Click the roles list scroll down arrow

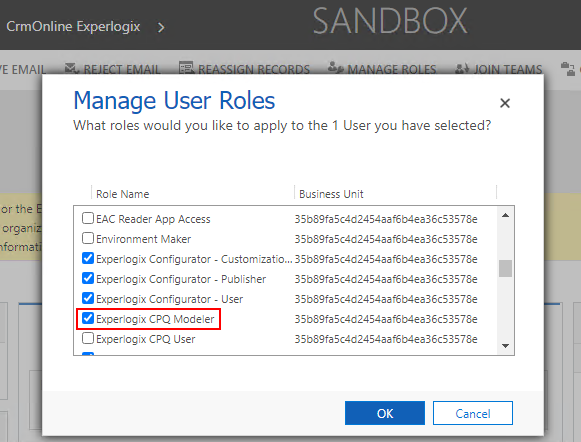click(x=505, y=346)
